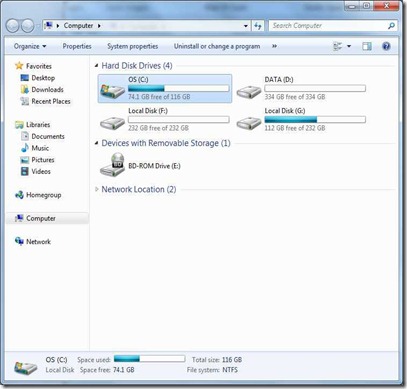Image resolution: width=407 pixels, height=389 pixels.
Task: Click the search magnifier icon
Action: [x=391, y=26]
